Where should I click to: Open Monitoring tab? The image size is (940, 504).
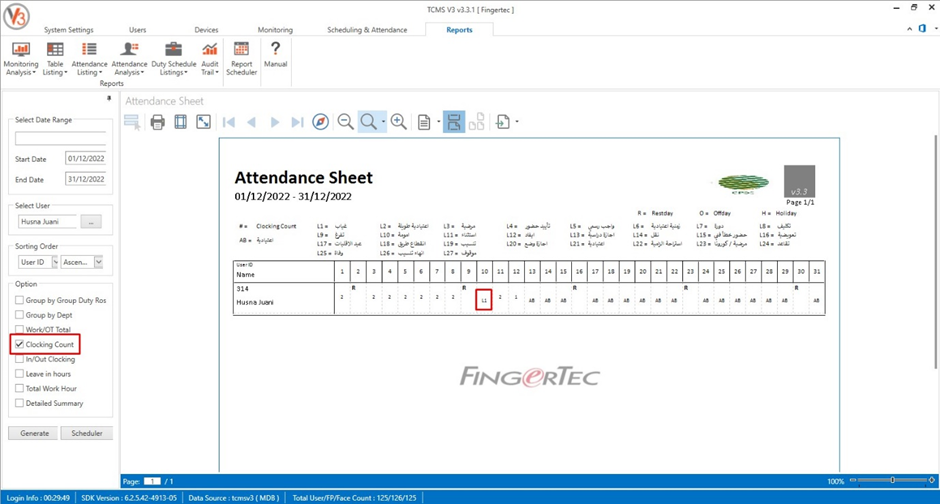[275, 30]
